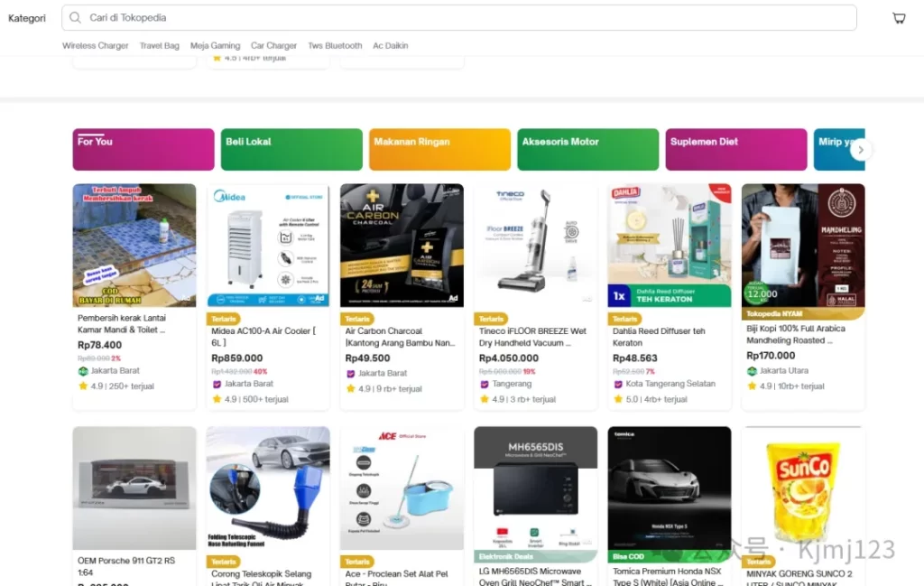Select the Car Charger suggestion

(273, 45)
